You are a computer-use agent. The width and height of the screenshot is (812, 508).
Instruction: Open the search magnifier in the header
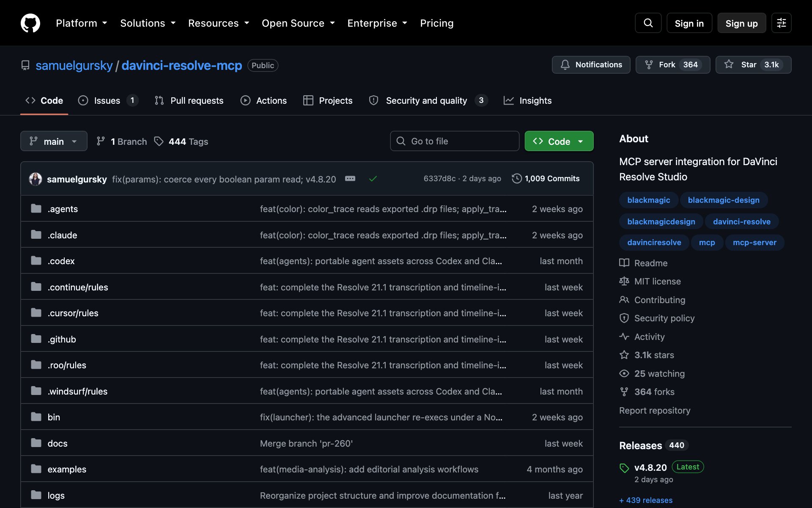point(648,23)
